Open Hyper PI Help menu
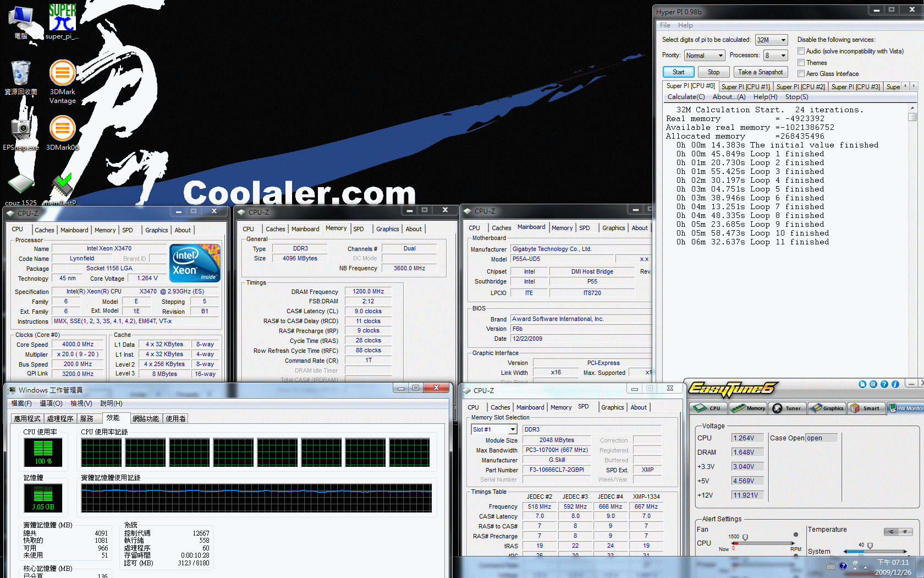The height and width of the screenshot is (578, 924). coord(685,25)
